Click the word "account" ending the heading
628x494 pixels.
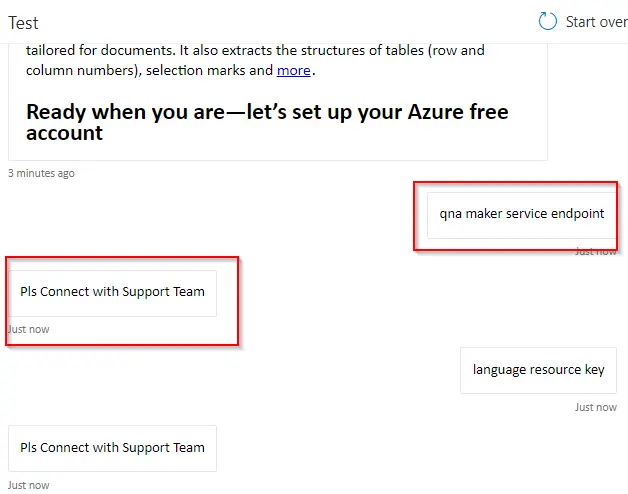point(64,133)
